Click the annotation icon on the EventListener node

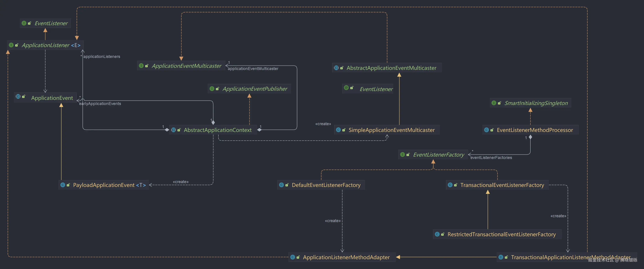pyautogui.click(x=346, y=88)
